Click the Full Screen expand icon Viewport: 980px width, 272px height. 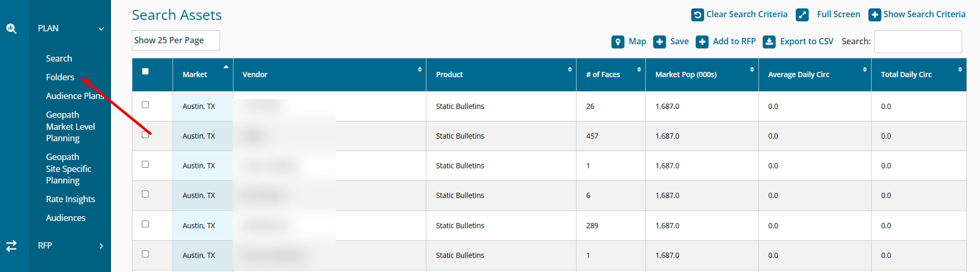(x=802, y=15)
